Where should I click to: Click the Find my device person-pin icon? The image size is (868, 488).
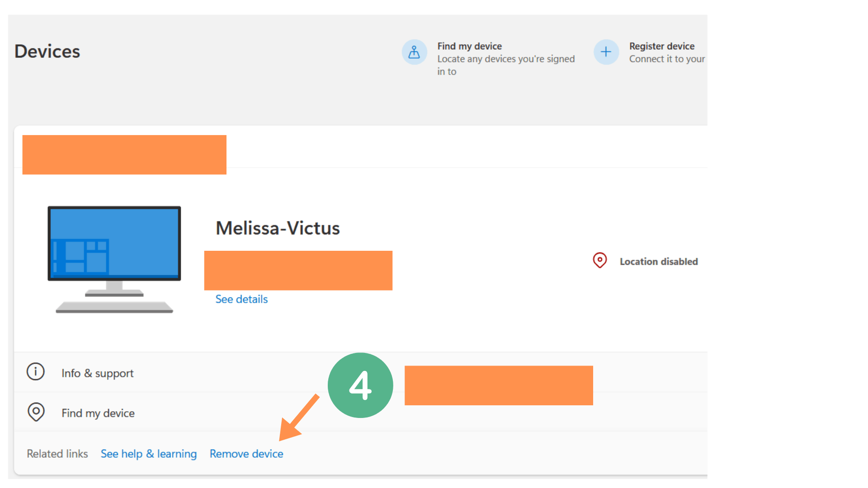414,52
